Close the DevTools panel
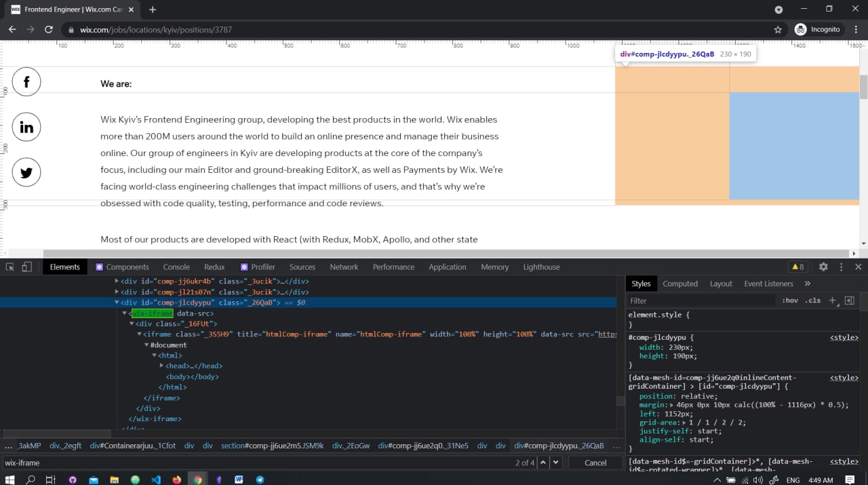The width and height of the screenshot is (868, 485). pyautogui.click(x=858, y=267)
